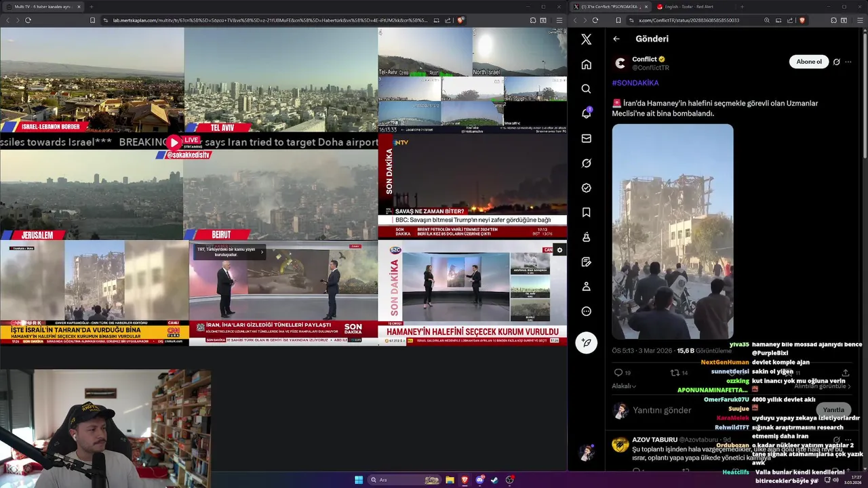Click the play button on LIVE stream overlay
The image size is (868, 488).
coord(174,142)
